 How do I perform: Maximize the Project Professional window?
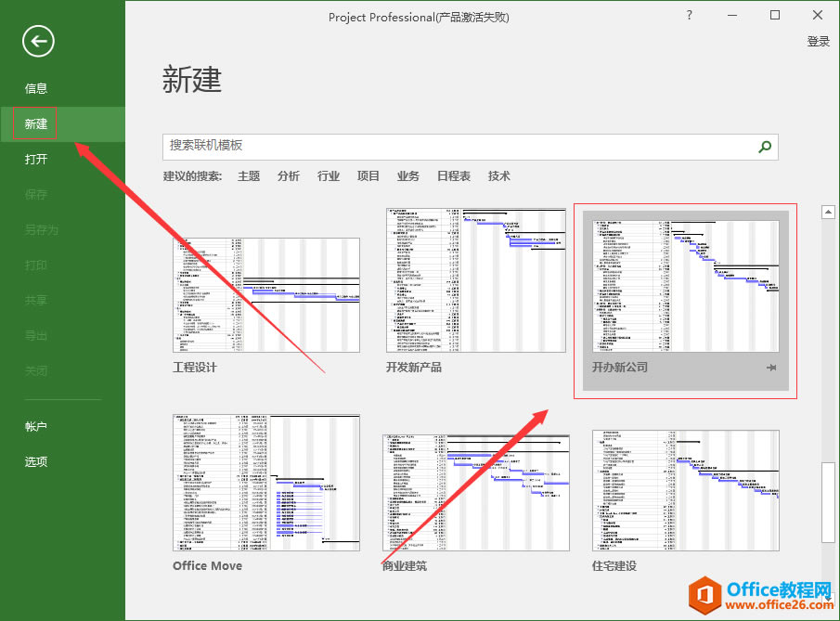tap(775, 15)
